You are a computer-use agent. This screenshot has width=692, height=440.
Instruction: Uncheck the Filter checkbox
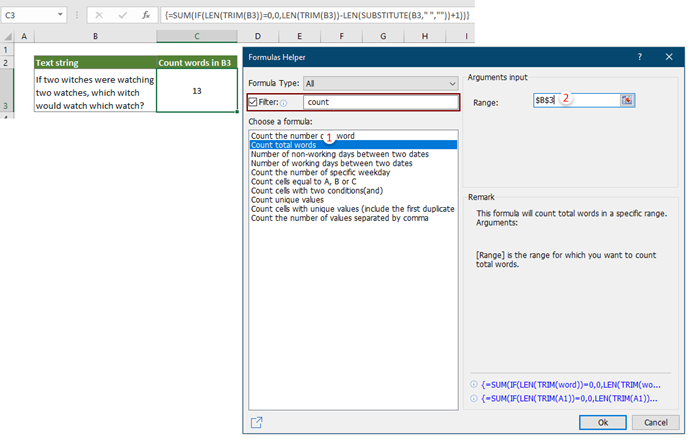[255, 101]
